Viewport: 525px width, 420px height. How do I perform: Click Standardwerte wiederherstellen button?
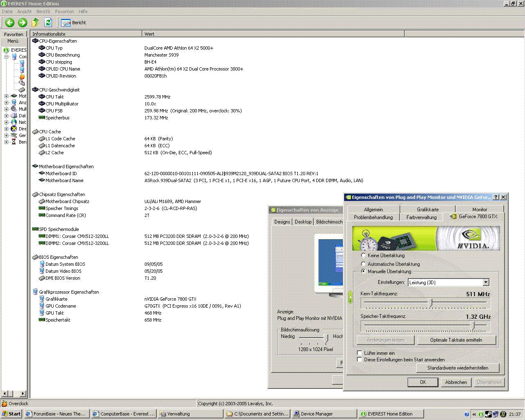click(458, 368)
